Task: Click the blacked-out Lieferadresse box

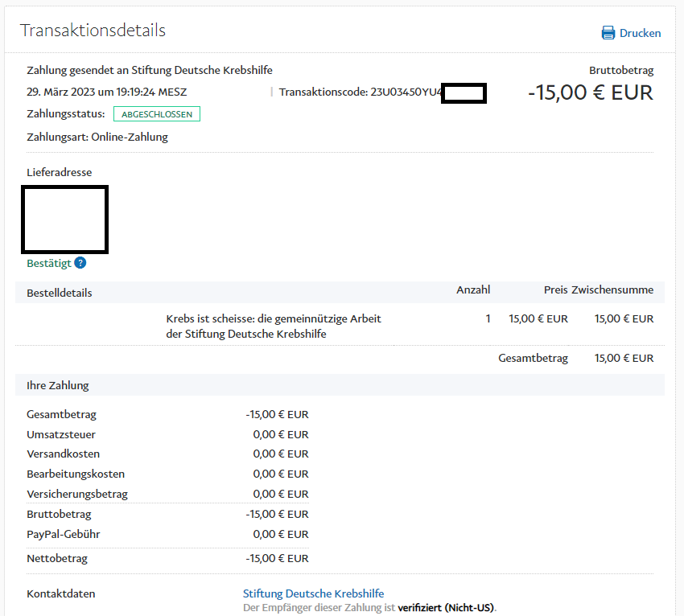Action: click(64, 219)
